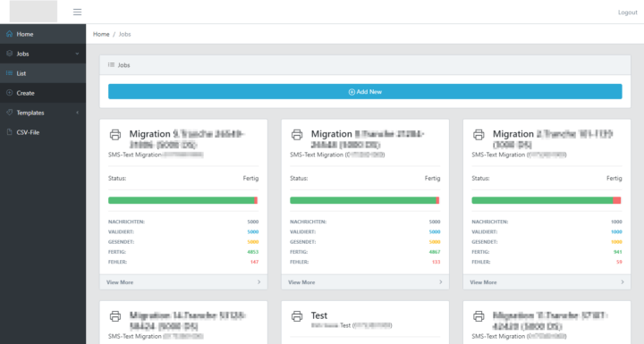
Task: Click the List icon in sidebar
Action: (10, 73)
